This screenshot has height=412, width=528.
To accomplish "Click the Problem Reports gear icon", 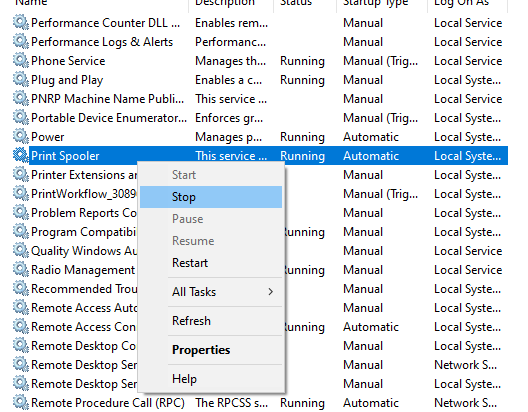I will (x=21, y=213).
